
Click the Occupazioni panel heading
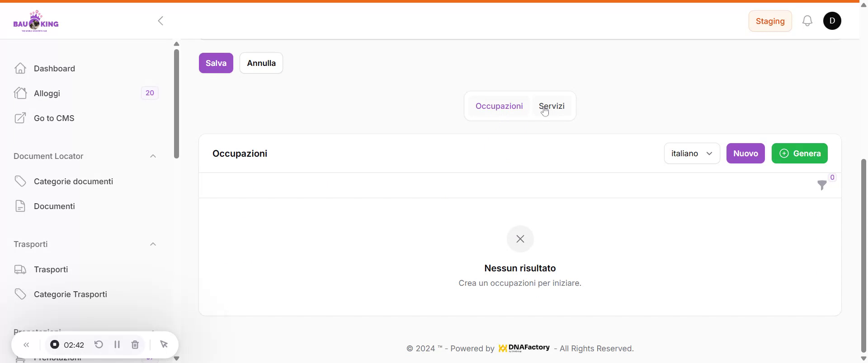240,154
